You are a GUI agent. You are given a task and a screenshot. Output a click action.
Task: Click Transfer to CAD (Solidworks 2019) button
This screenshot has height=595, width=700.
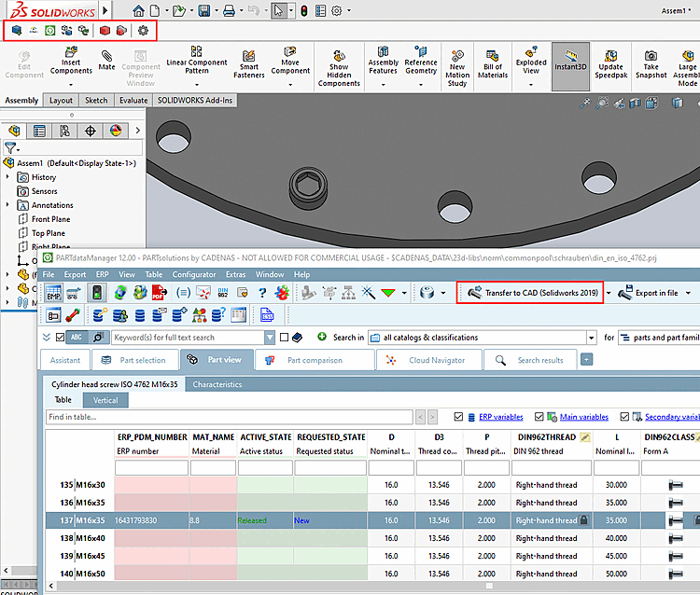pos(530,293)
